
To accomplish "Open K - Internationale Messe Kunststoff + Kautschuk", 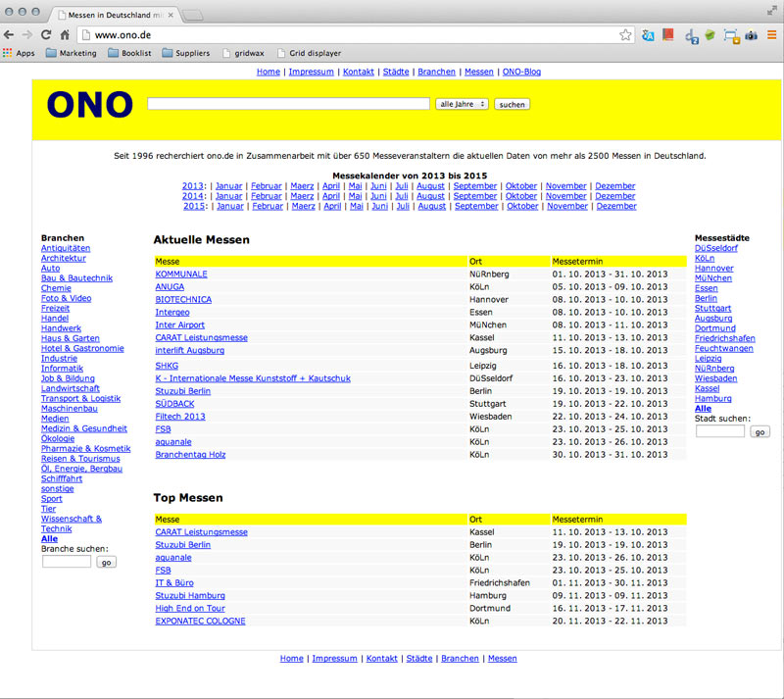I will [x=253, y=378].
